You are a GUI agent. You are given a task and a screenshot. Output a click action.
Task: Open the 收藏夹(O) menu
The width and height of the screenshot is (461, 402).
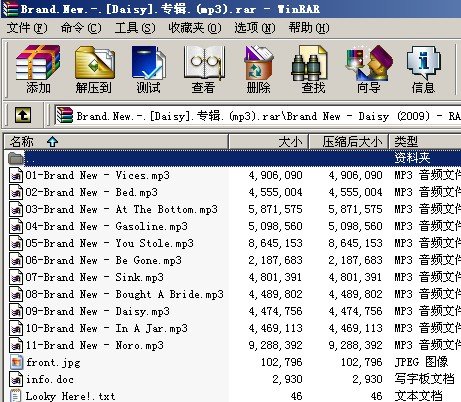195,28
